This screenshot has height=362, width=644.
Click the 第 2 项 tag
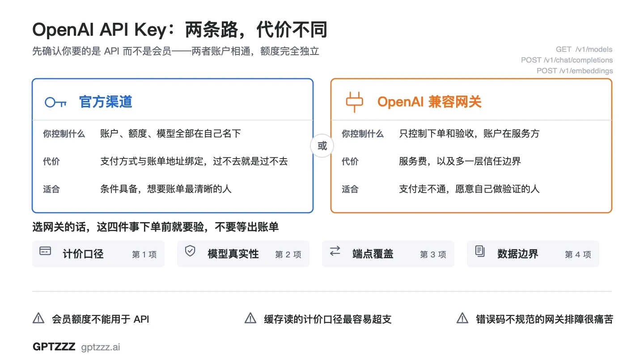pos(288,254)
